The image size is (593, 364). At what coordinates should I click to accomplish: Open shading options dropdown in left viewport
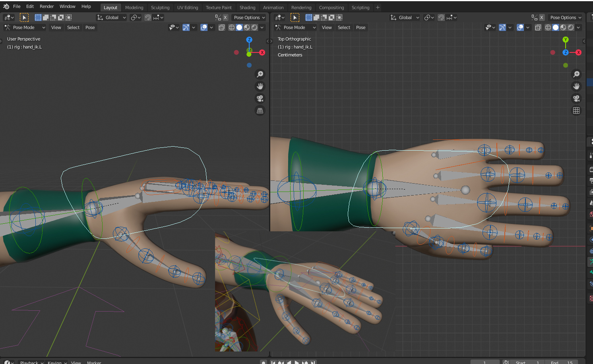pyautogui.click(x=262, y=27)
